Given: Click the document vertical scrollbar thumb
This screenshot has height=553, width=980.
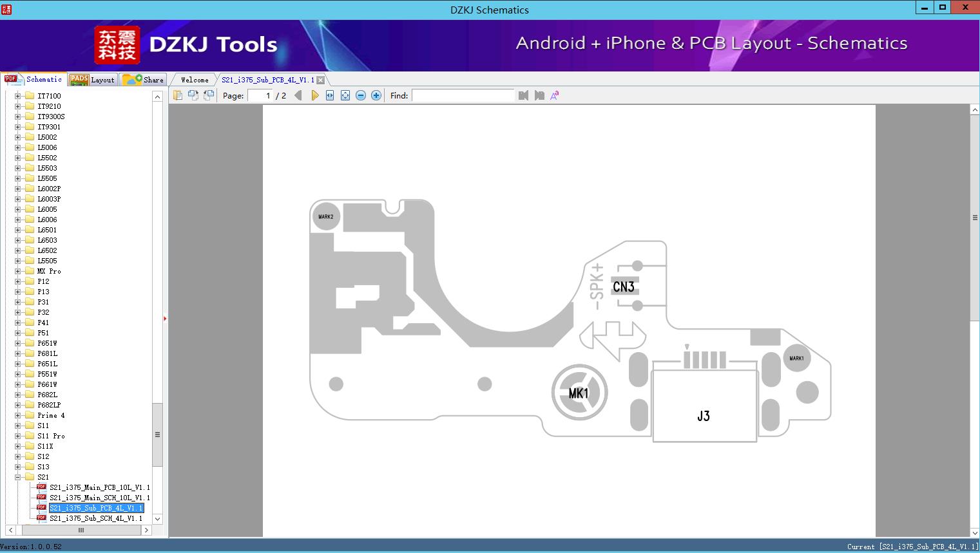Looking at the screenshot, I should tap(975, 218).
